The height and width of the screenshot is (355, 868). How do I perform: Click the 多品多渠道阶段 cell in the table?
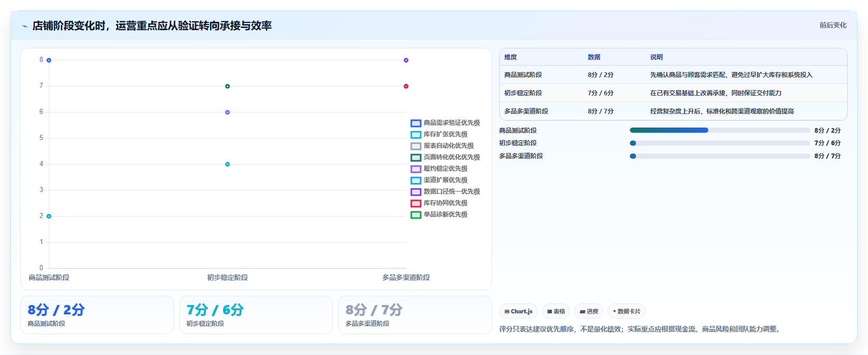pyautogui.click(x=526, y=111)
